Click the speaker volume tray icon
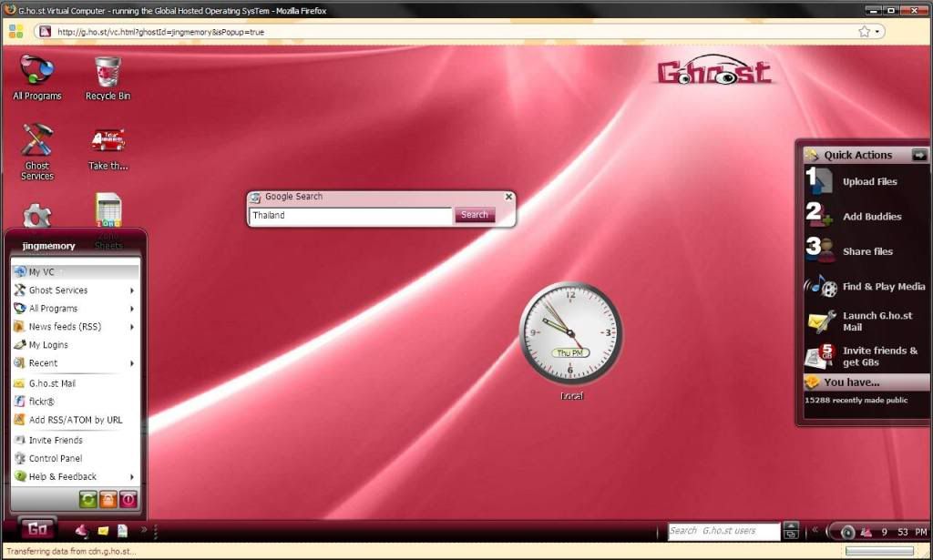The width and height of the screenshot is (933, 560). (847, 532)
